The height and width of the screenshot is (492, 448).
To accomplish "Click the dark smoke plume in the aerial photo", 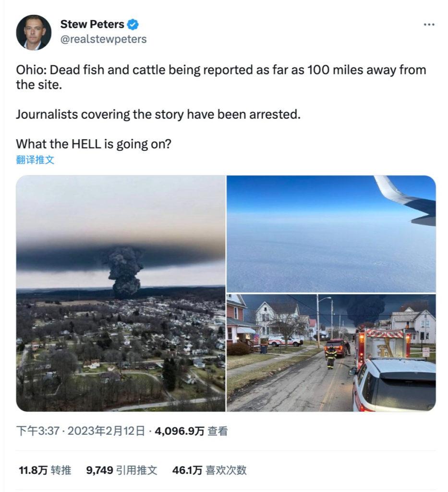I will (124, 272).
